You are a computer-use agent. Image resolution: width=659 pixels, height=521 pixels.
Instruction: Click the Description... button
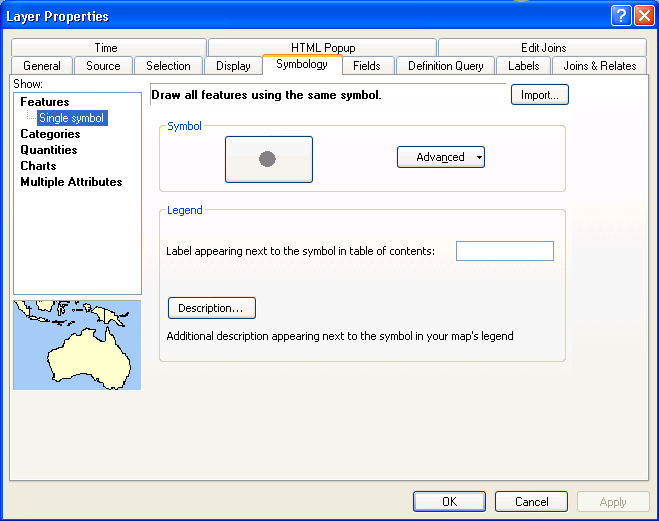211,308
